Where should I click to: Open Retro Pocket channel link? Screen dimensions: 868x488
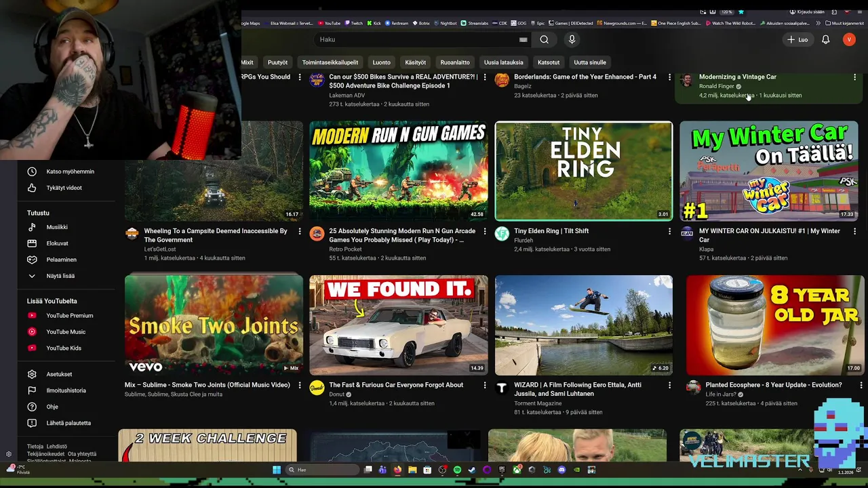pos(345,249)
